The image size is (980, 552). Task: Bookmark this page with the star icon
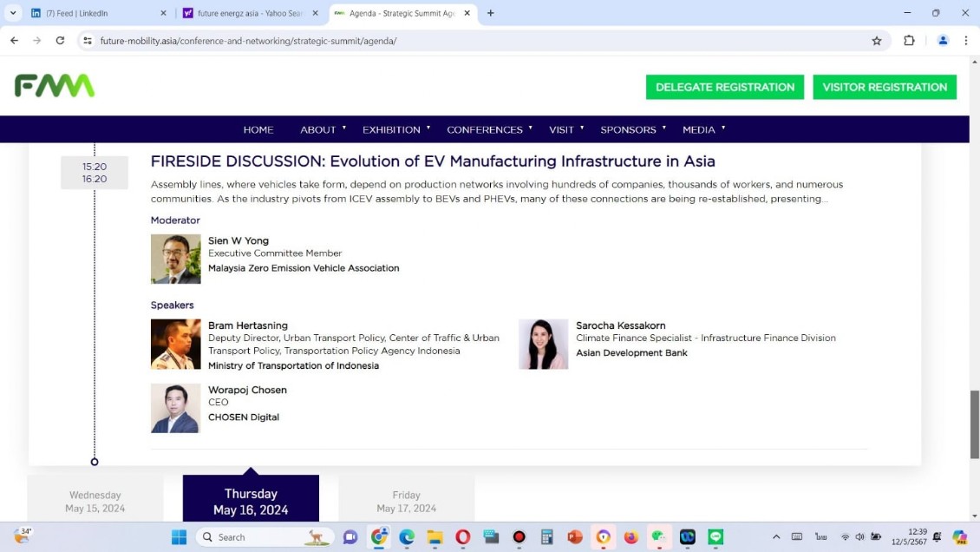point(876,41)
